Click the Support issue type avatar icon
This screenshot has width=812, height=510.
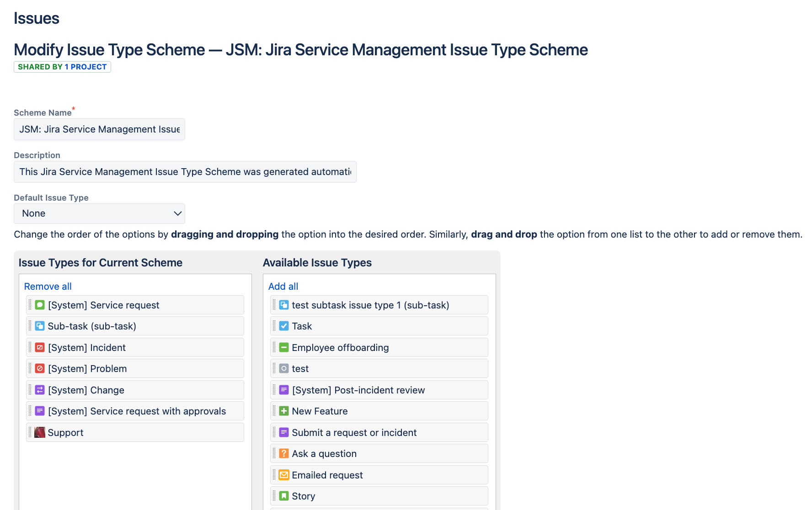40,432
